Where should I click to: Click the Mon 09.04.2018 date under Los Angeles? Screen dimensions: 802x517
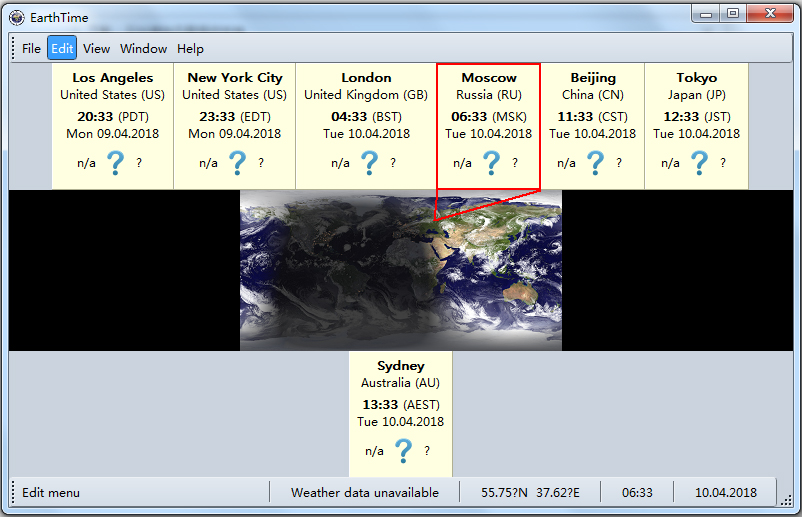coord(113,134)
